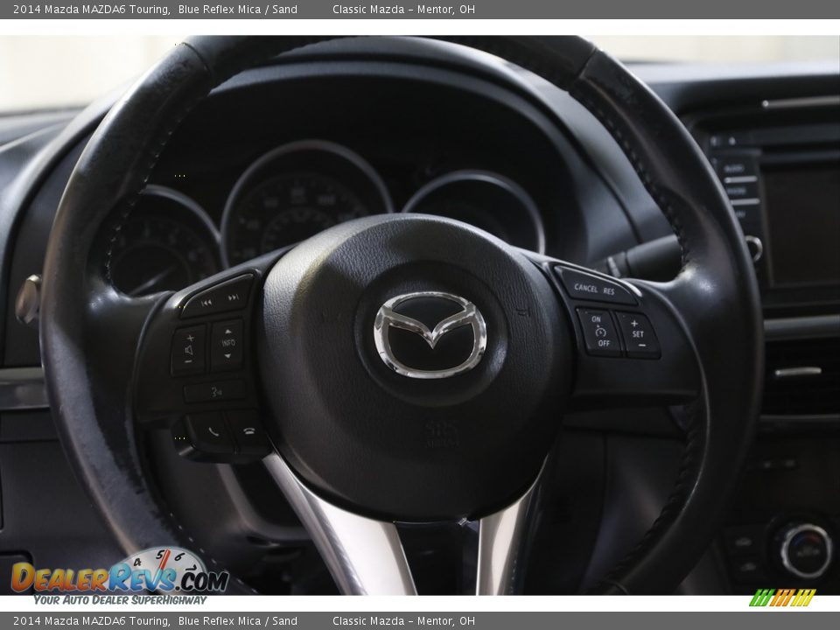Screen dimensions: 840x630
Task: Click the phone hang-up icon
Action: click(248, 431)
